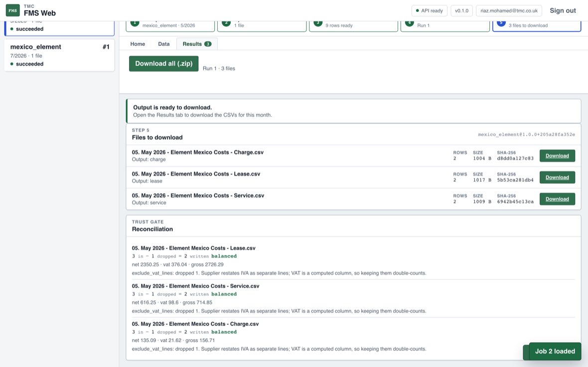The image size is (588, 367).
Task: Click the Lease.csv name under Reconciliation
Action: [193, 248]
